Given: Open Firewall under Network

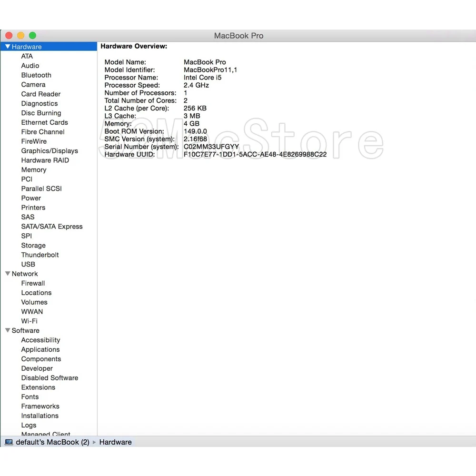Looking at the screenshot, I should [33, 283].
